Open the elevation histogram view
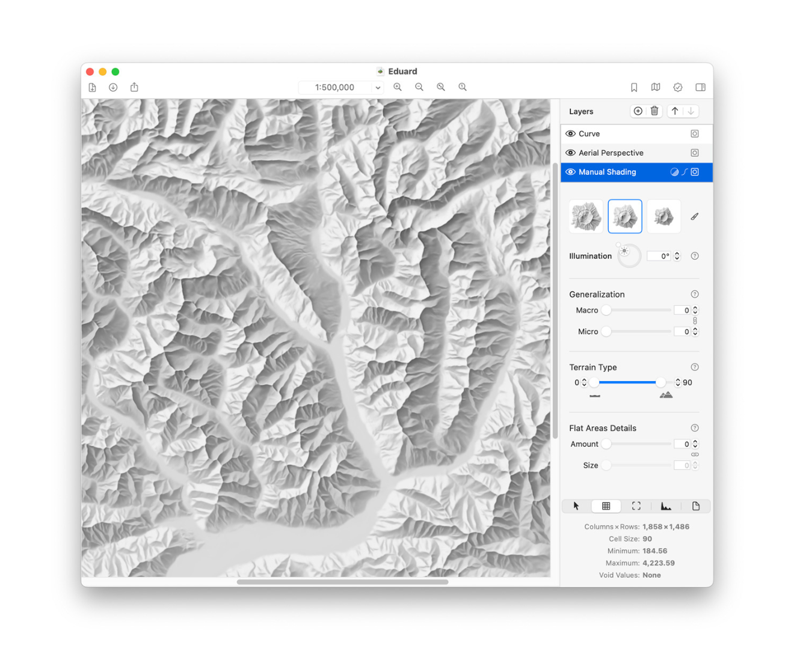This screenshot has height=672, width=794. (x=666, y=506)
